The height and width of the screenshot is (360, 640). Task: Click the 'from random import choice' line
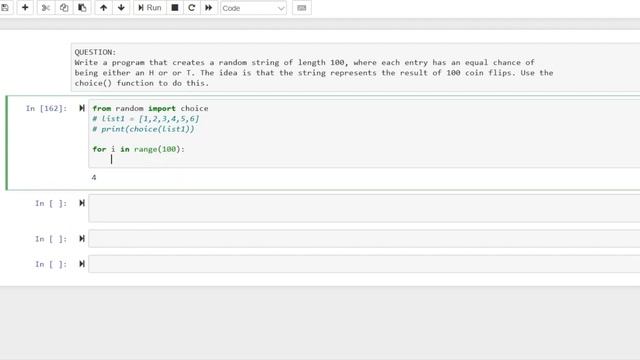[x=150, y=108]
